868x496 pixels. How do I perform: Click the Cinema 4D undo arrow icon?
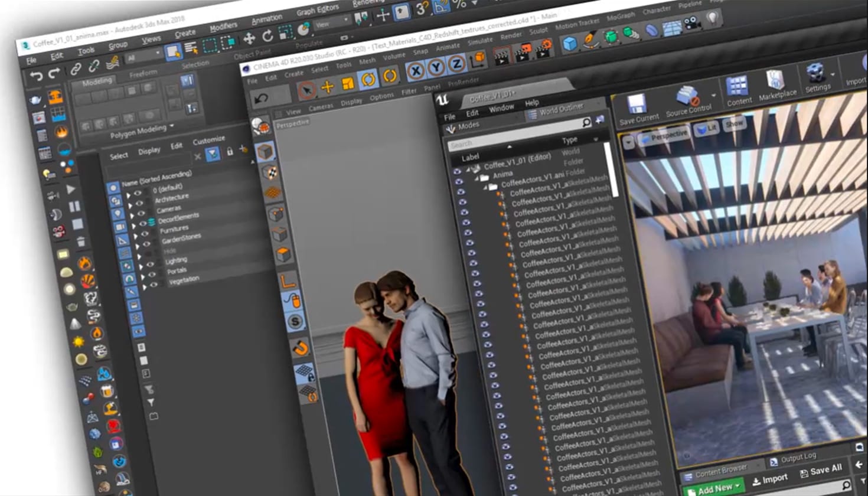(262, 99)
